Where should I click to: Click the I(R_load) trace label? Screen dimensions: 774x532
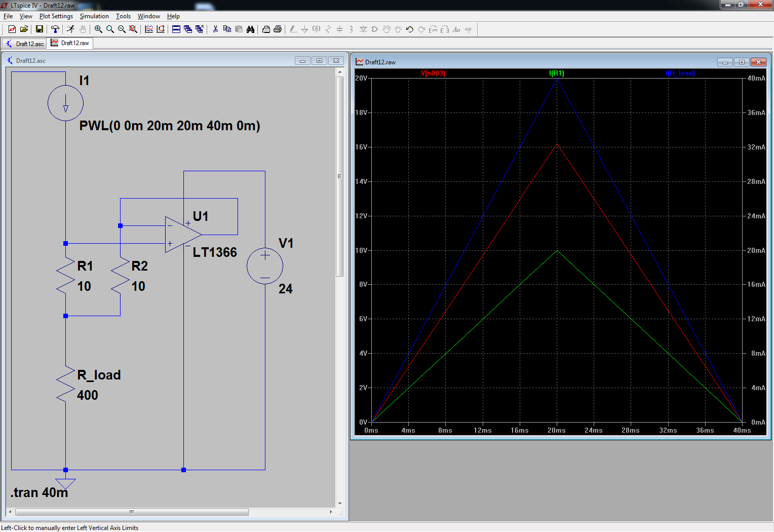click(680, 73)
